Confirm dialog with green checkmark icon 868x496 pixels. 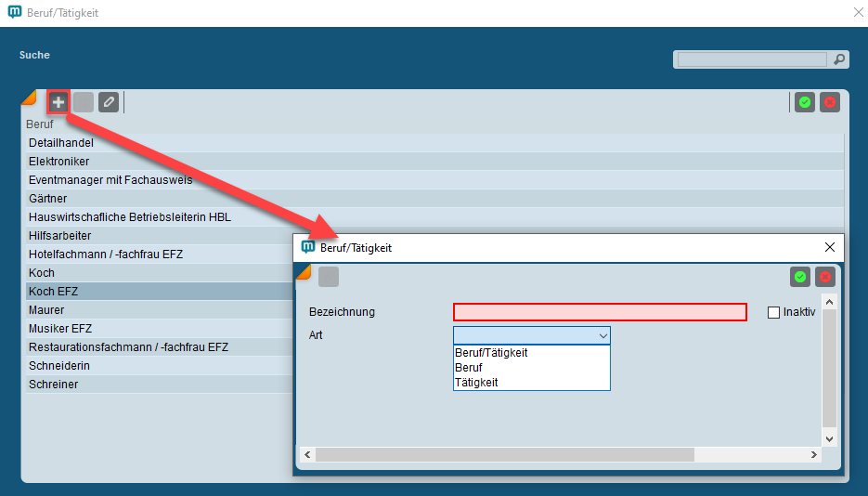(799, 277)
